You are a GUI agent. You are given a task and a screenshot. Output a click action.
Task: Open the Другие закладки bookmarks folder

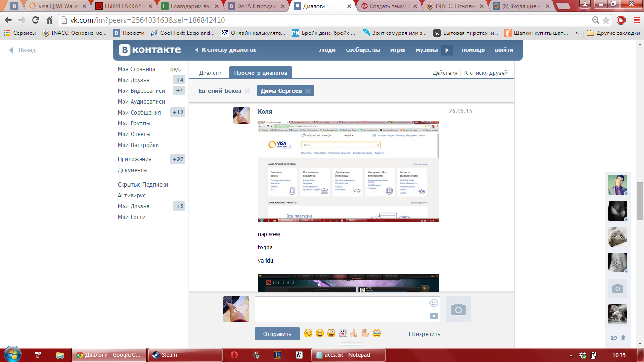pyautogui.click(x=613, y=33)
